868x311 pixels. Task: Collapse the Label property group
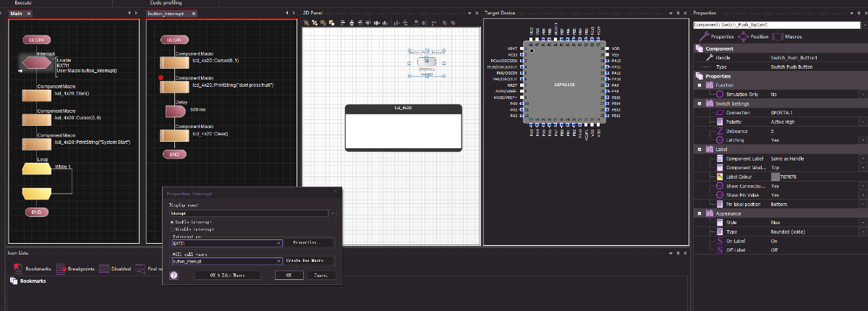[x=699, y=149]
